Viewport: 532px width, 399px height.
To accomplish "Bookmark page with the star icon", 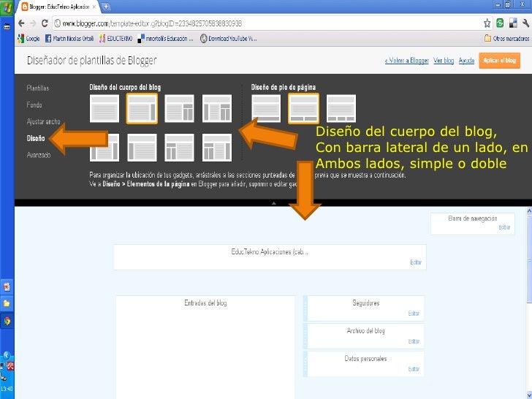I will [487, 23].
